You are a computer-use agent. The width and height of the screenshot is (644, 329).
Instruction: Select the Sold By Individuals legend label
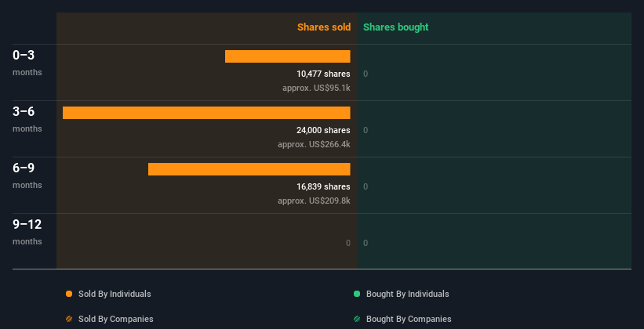pos(115,294)
